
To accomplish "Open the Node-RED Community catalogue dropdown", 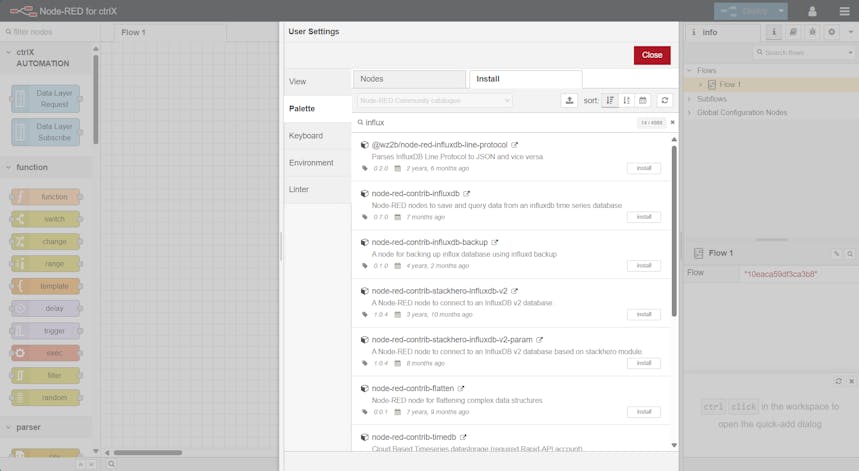I will [x=434, y=100].
